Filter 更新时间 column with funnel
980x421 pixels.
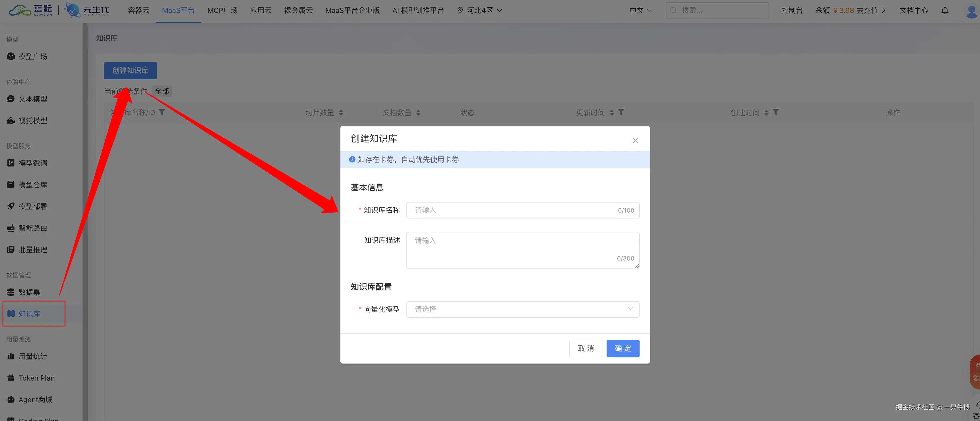tap(621, 112)
